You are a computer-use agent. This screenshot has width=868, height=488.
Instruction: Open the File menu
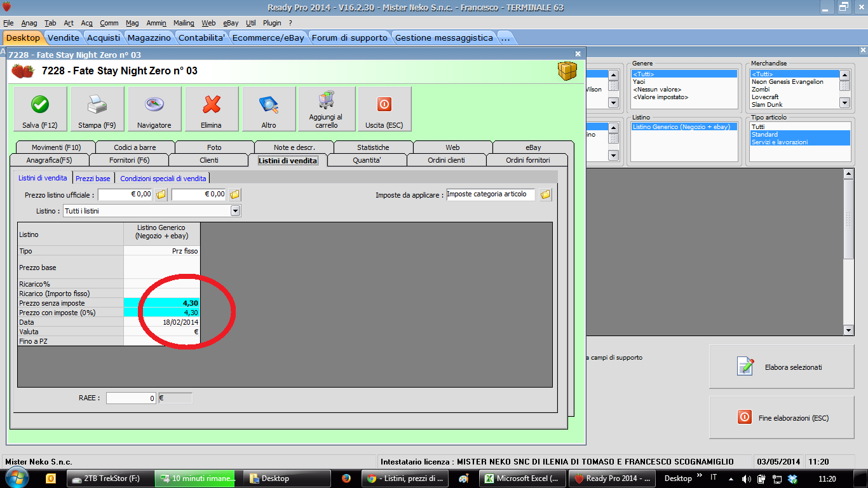(8, 23)
